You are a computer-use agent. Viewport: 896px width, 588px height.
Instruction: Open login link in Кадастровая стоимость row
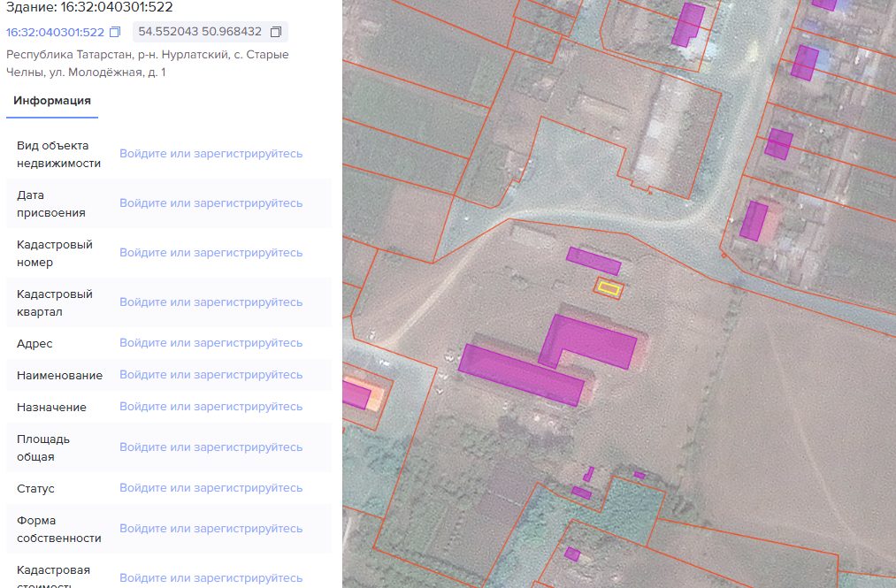pos(211,578)
